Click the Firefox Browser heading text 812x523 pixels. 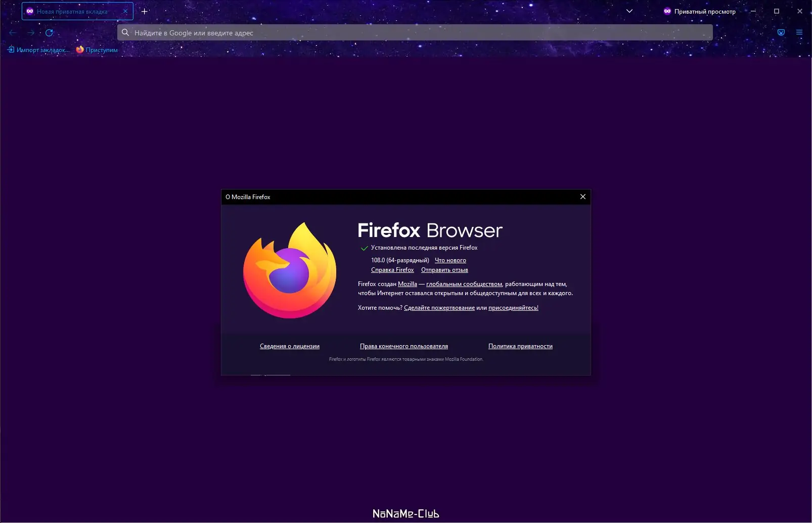(x=430, y=230)
